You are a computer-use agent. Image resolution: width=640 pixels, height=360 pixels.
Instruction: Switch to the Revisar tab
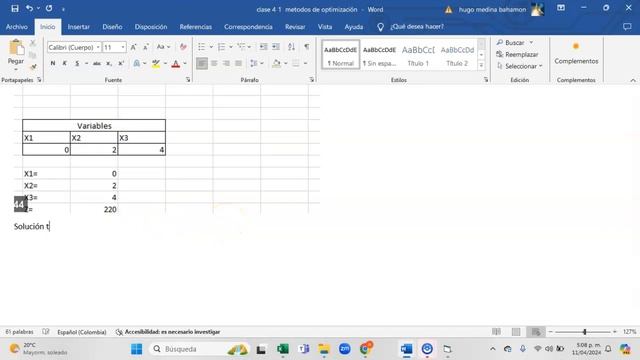[x=295, y=27]
